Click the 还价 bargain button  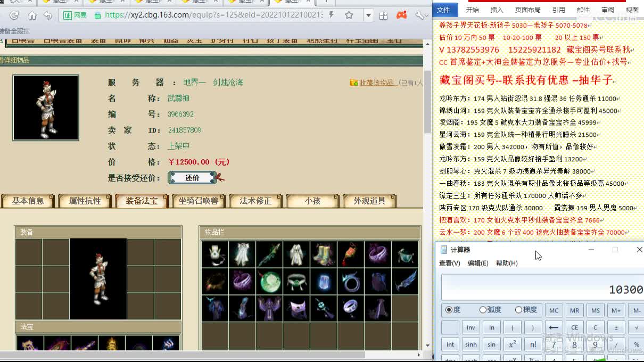point(193,178)
